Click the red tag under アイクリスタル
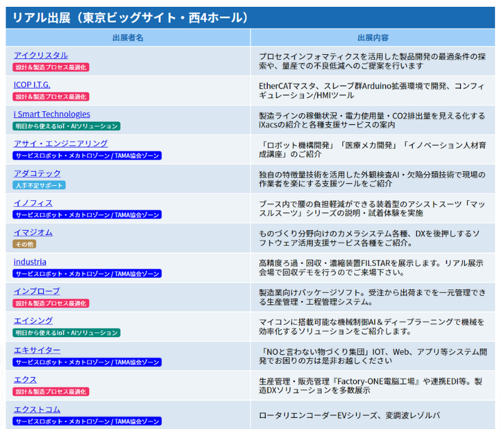 (51, 67)
